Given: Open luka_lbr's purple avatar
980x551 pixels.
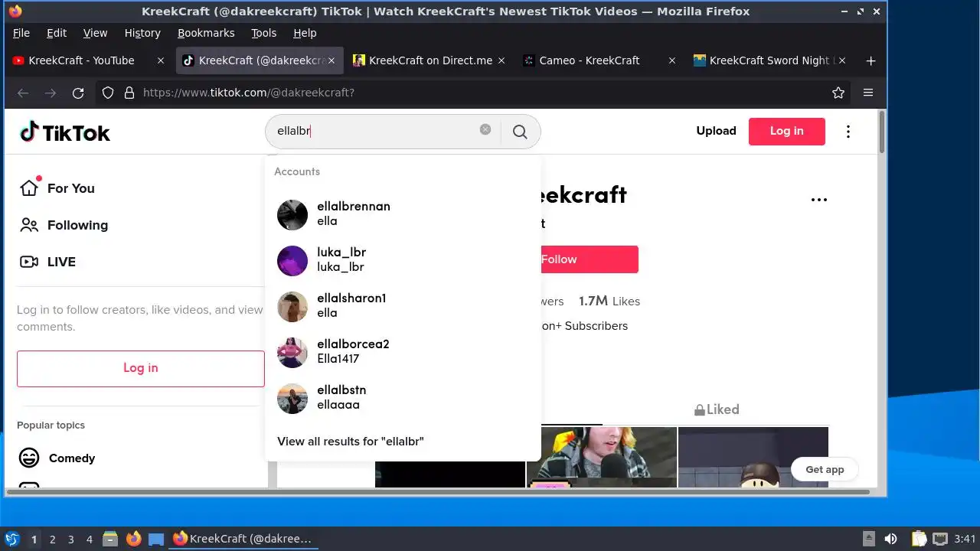Looking at the screenshot, I should click(292, 261).
